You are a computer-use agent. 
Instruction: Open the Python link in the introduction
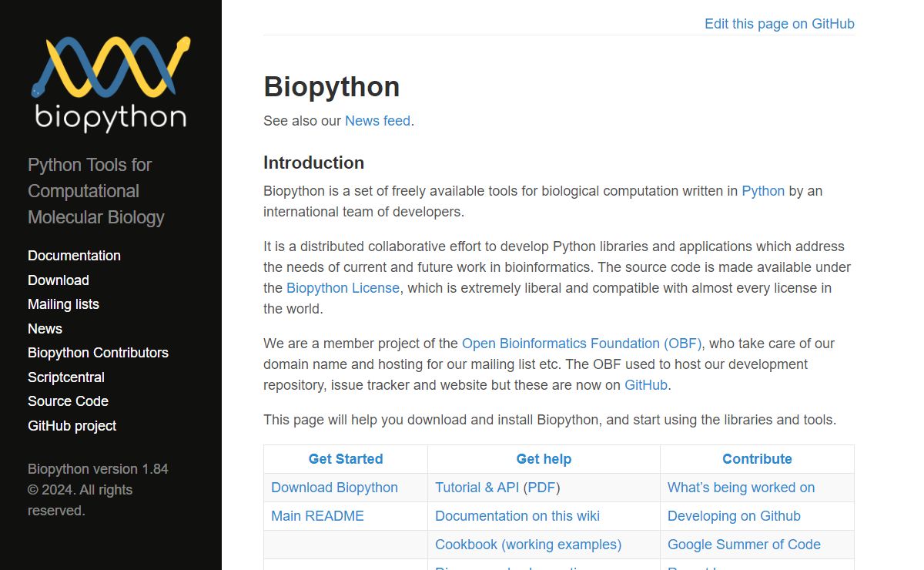(763, 191)
